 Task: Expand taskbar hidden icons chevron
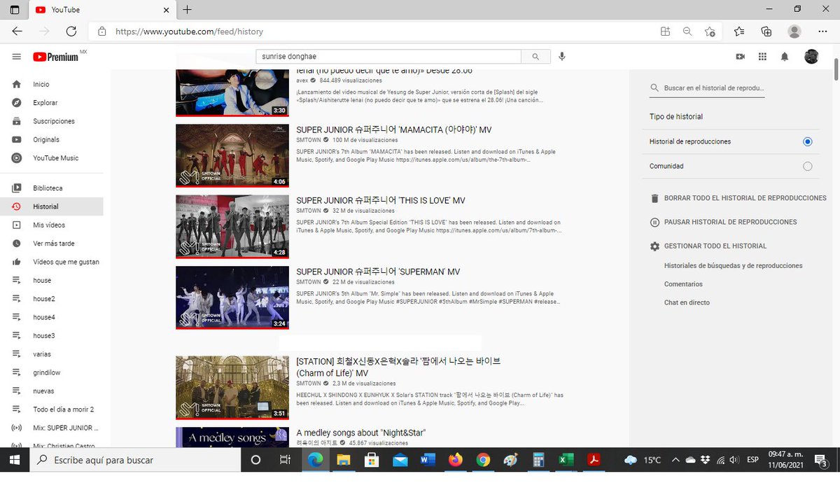pos(675,460)
